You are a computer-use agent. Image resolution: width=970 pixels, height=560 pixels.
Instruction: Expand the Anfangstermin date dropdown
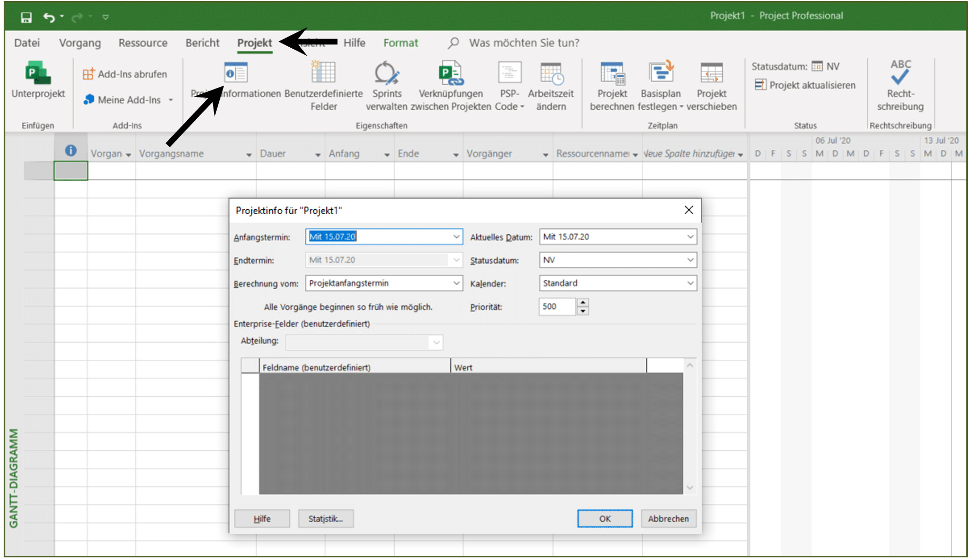point(456,237)
